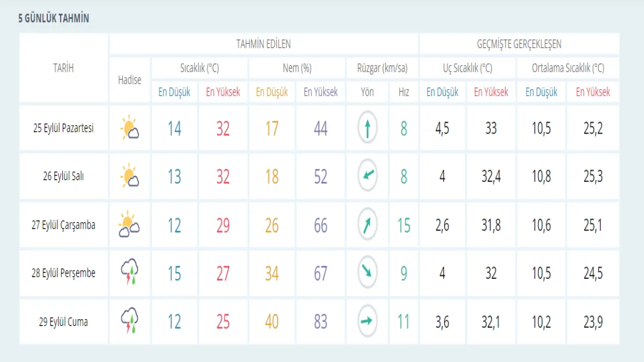Screen dimensions: 644x362
Task: Select the wind direction icon for 28 Eylül Perşembe
Action: [x=368, y=273]
